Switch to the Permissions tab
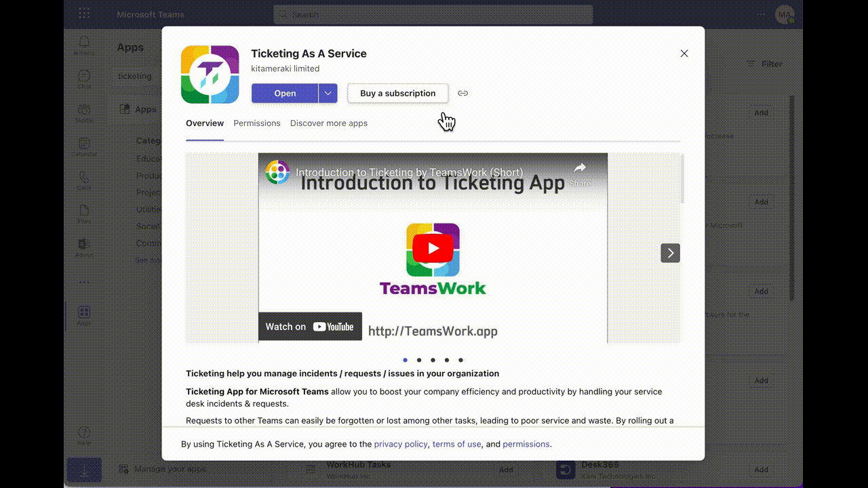Image resolution: width=868 pixels, height=488 pixels. 257,123
